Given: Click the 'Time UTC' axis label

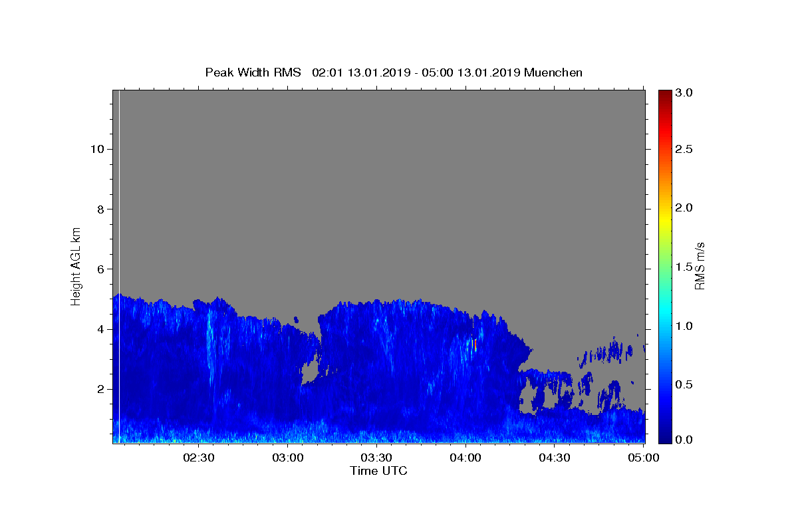Looking at the screenshot, I should [378, 471].
